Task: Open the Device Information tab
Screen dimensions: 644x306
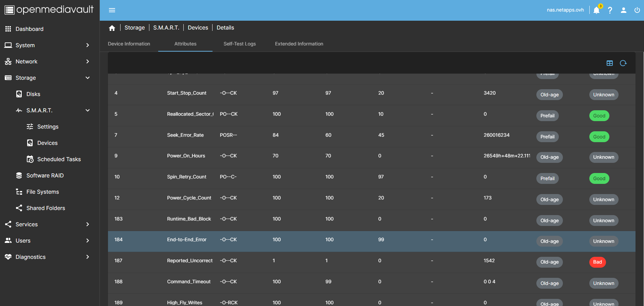Action: 129,44
